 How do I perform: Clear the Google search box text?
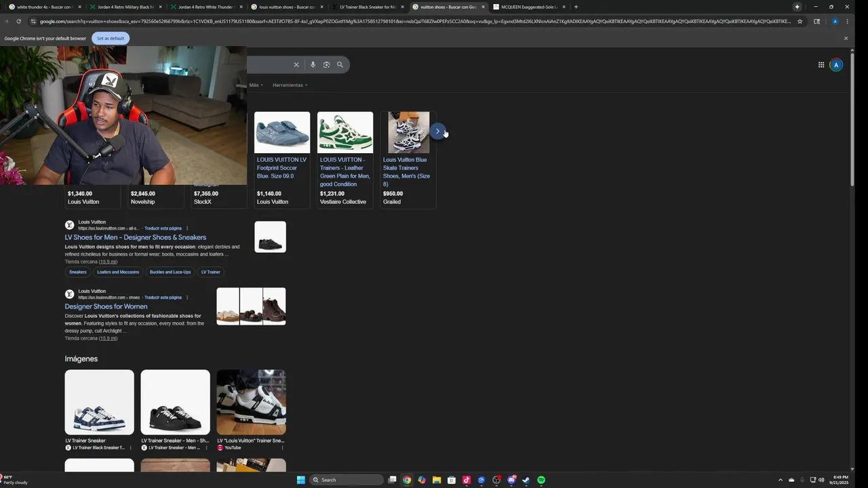(x=296, y=64)
